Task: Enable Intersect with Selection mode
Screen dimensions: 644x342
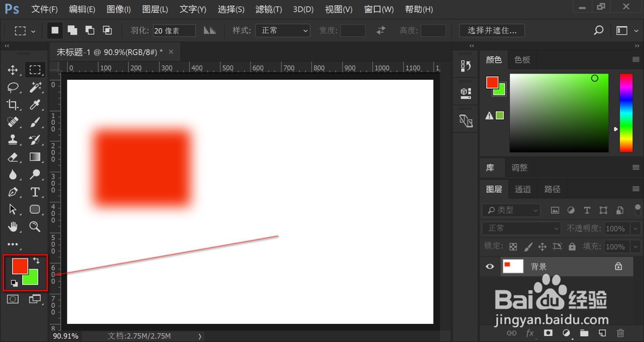Action: 107,30
